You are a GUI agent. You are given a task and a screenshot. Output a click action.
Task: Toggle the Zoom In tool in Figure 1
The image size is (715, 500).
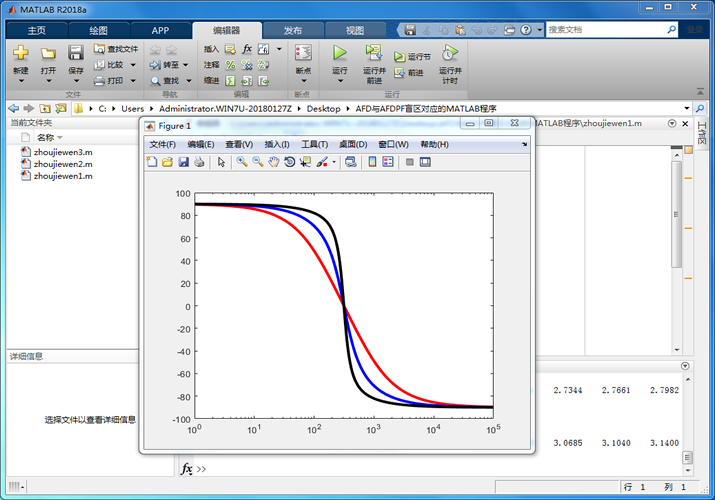(x=242, y=162)
